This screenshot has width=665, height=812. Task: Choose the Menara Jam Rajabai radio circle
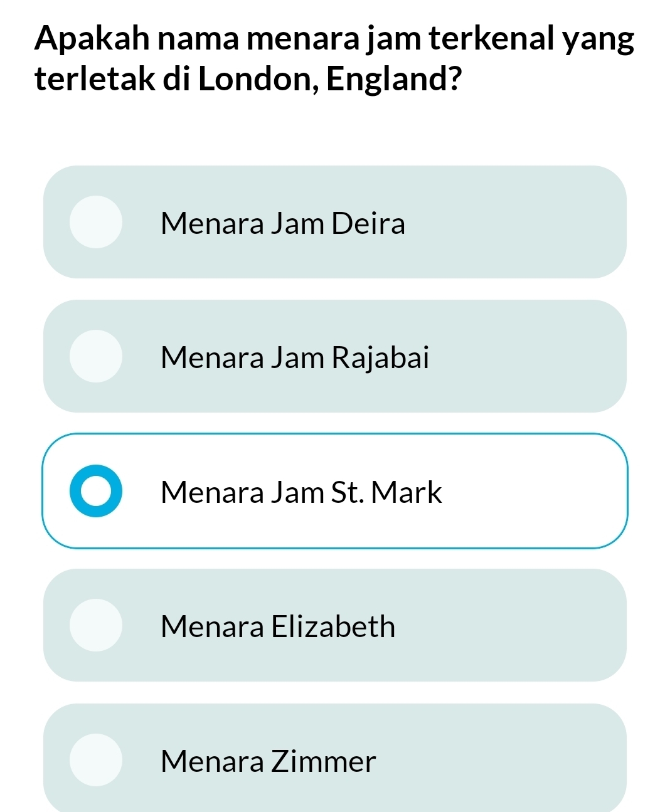[x=95, y=356]
